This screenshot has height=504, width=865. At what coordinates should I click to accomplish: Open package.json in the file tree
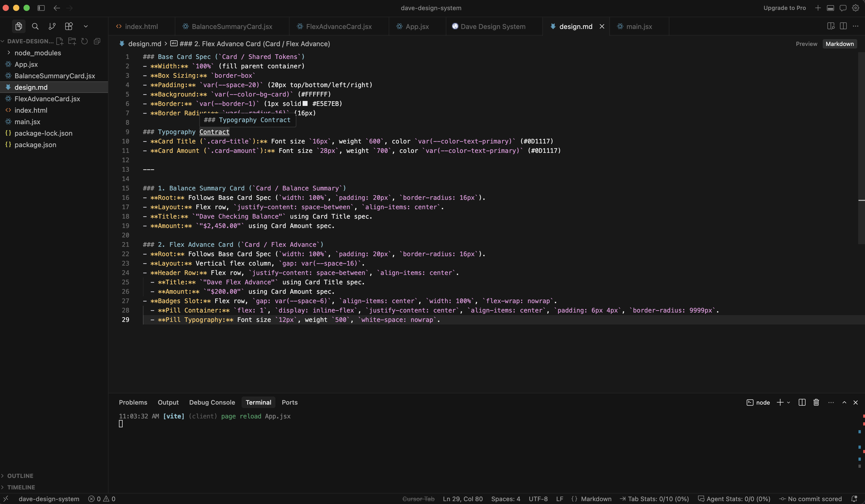pyautogui.click(x=35, y=145)
